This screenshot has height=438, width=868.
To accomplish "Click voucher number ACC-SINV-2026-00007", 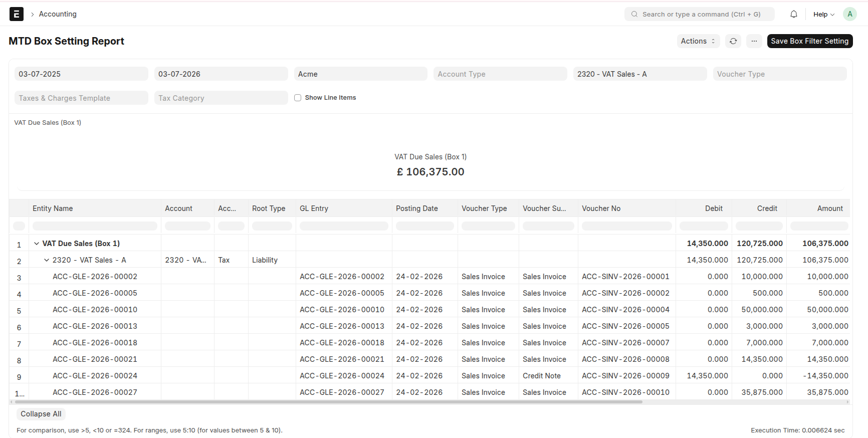I will pyautogui.click(x=625, y=343).
